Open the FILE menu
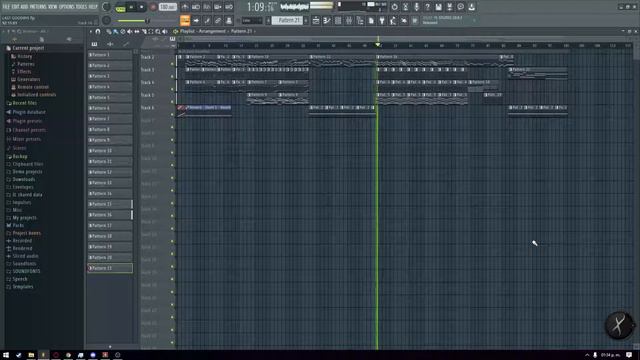 coord(6,7)
